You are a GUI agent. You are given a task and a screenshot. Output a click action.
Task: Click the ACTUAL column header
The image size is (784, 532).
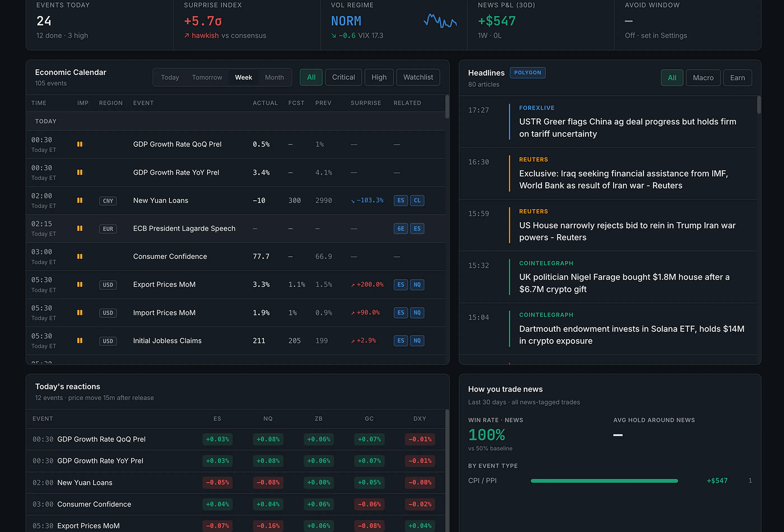click(265, 103)
